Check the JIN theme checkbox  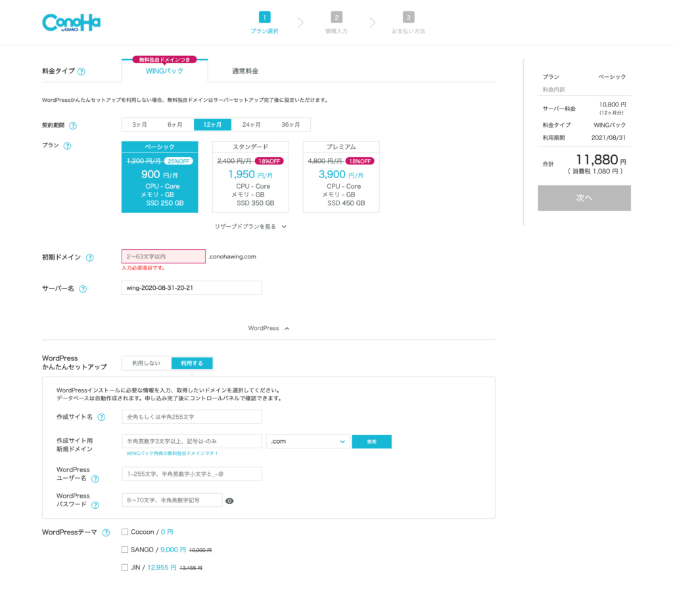pos(125,567)
